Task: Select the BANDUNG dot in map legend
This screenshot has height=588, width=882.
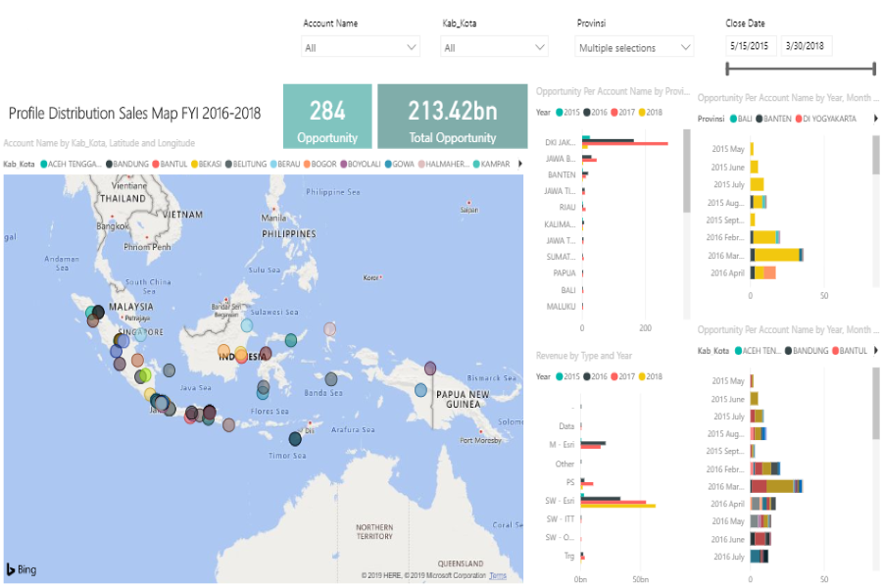Action: [109, 164]
